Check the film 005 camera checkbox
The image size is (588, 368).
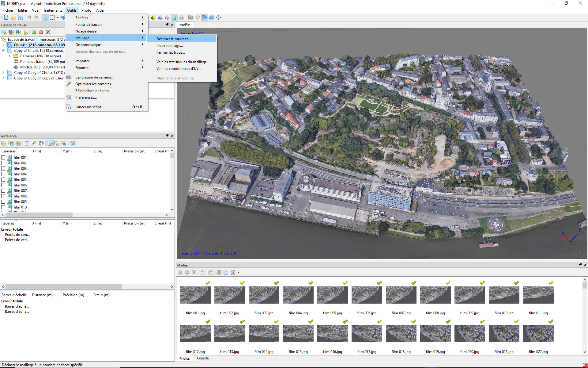pos(3,180)
